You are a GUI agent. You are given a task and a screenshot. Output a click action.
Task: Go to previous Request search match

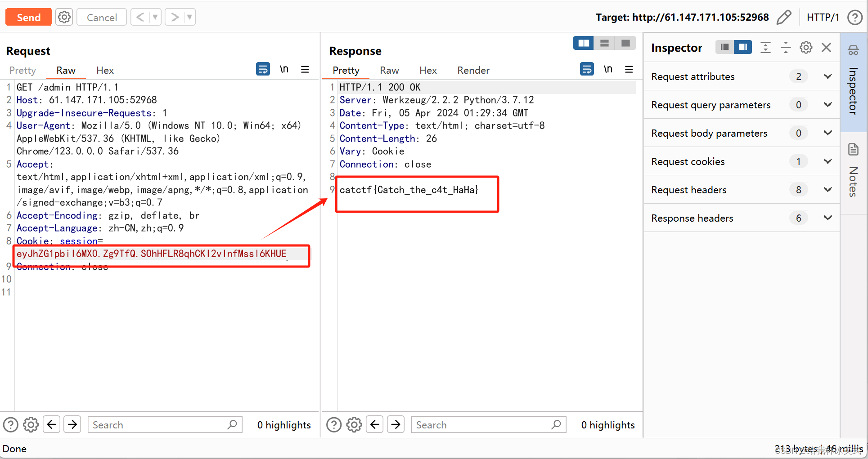(x=52, y=424)
